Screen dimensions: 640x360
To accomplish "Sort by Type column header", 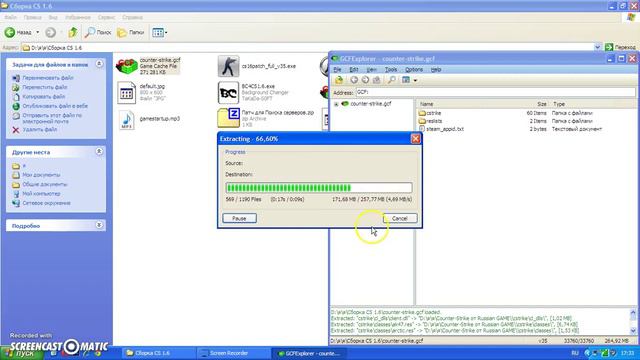I will click(559, 104).
